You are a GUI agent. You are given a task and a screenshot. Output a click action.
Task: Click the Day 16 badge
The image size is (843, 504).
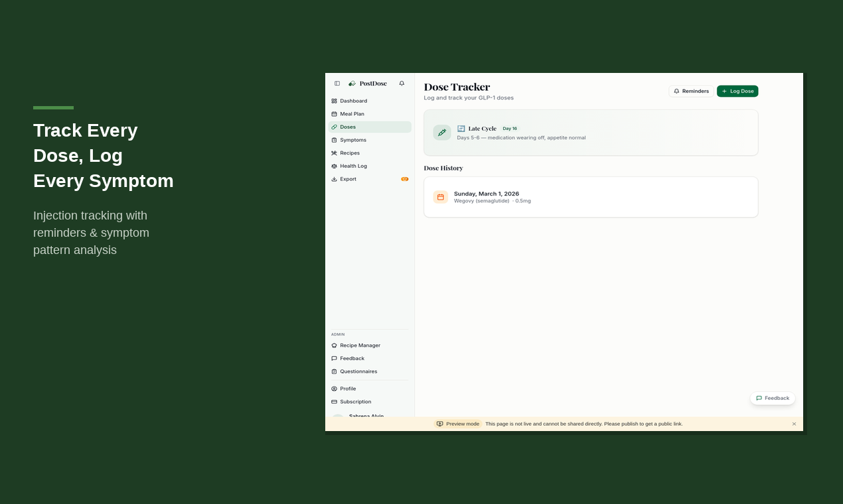(510, 129)
